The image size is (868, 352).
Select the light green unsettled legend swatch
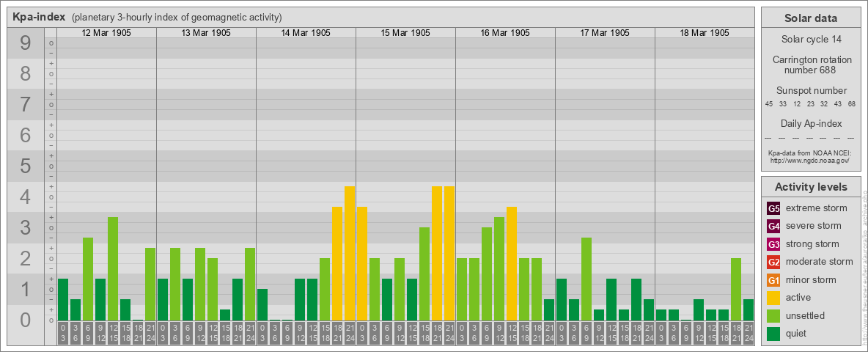[x=773, y=315]
